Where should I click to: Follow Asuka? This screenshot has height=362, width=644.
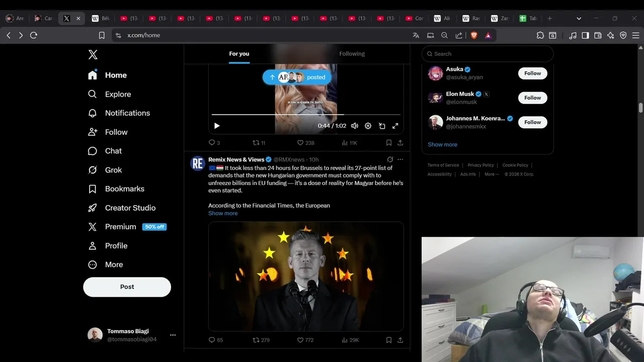coord(532,73)
